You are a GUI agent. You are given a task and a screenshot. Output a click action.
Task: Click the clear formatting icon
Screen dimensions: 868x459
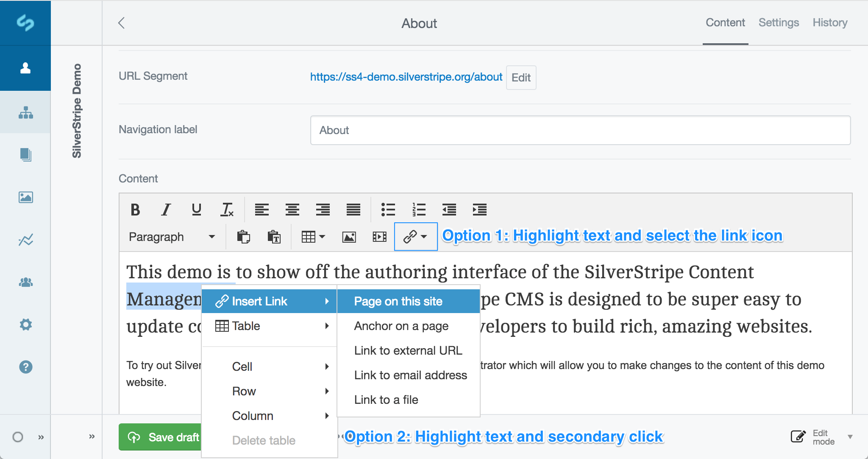227,210
